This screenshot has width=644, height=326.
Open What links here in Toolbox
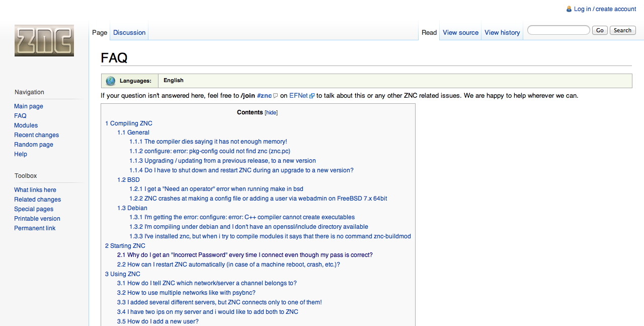[x=35, y=190]
